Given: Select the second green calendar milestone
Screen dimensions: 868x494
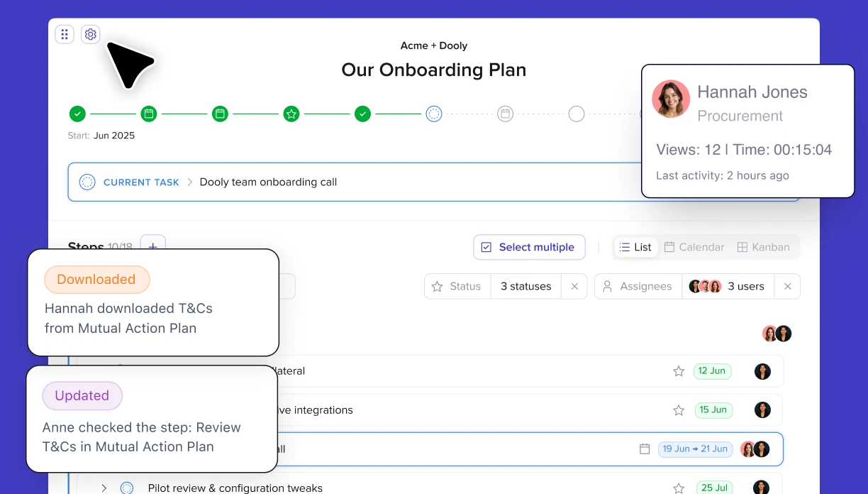Looking at the screenshot, I should pyautogui.click(x=148, y=114).
